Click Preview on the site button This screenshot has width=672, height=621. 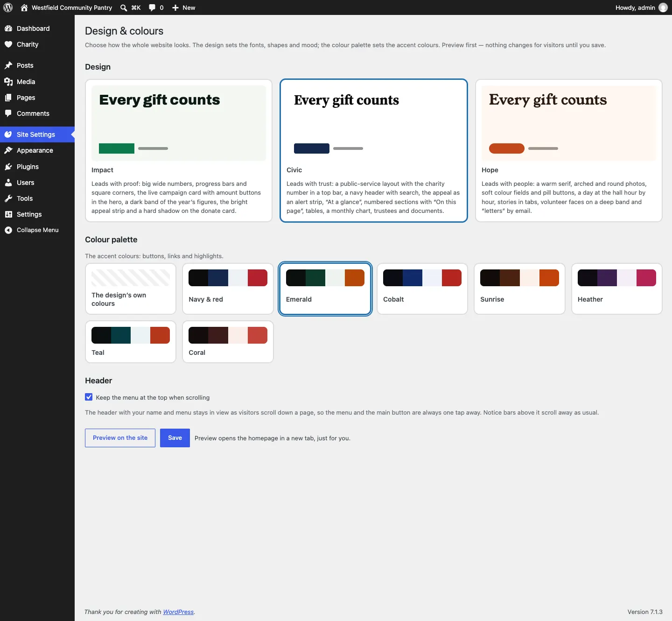[x=120, y=438]
